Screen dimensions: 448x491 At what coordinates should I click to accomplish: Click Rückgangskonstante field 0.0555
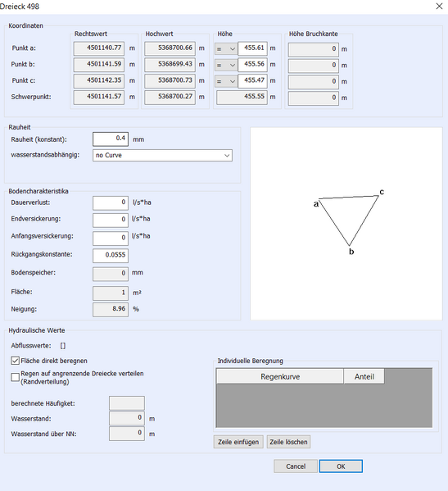111,256
